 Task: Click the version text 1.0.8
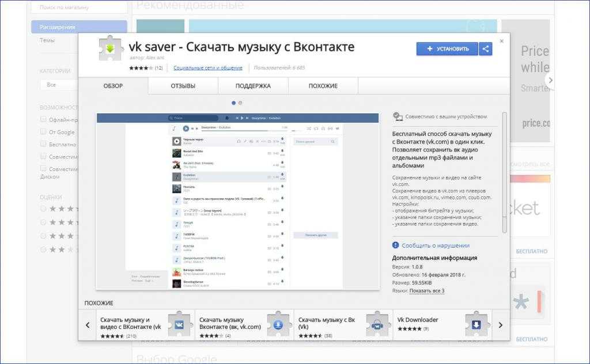pos(417,267)
